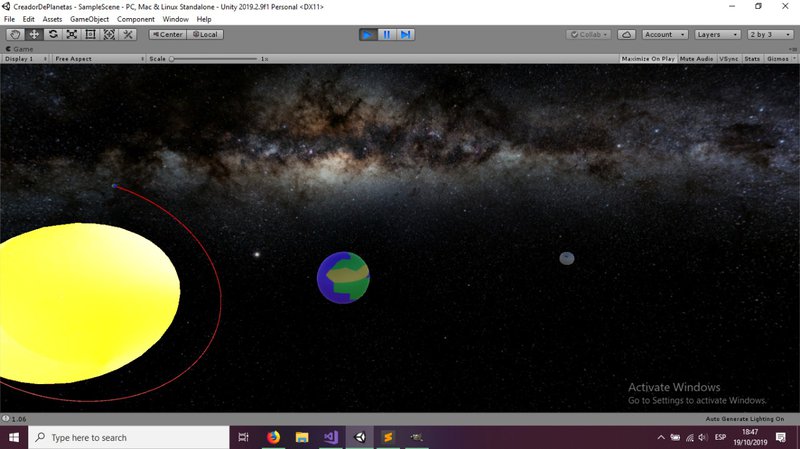Open the Layers dropdown

pos(717,34)
